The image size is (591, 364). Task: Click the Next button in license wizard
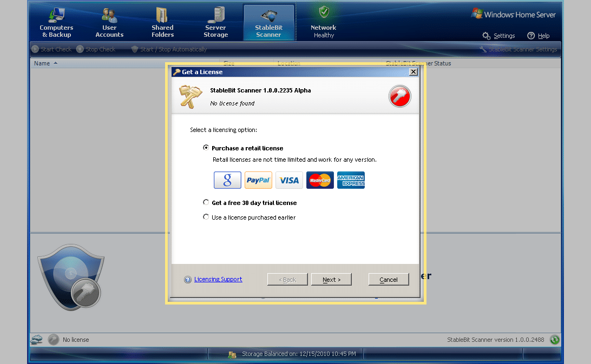pyautogui.click(x=331, y=279)
